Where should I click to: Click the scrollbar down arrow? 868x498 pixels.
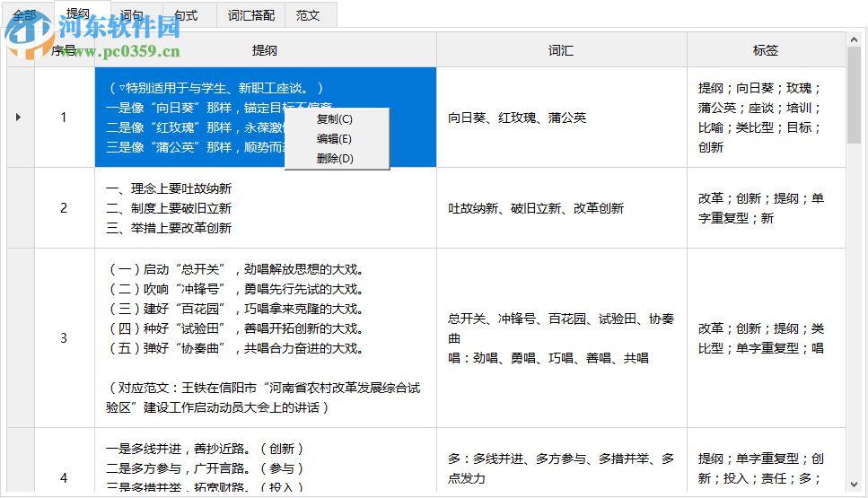click(854, 485)
